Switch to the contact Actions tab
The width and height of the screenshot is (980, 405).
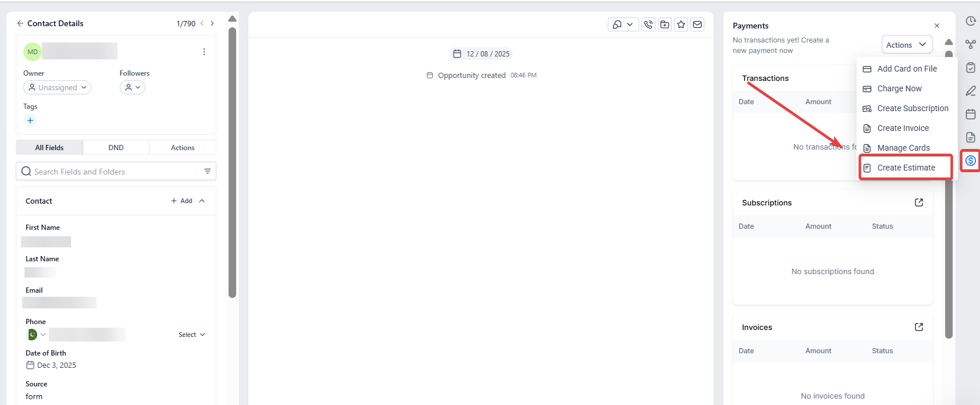(183, 148)
